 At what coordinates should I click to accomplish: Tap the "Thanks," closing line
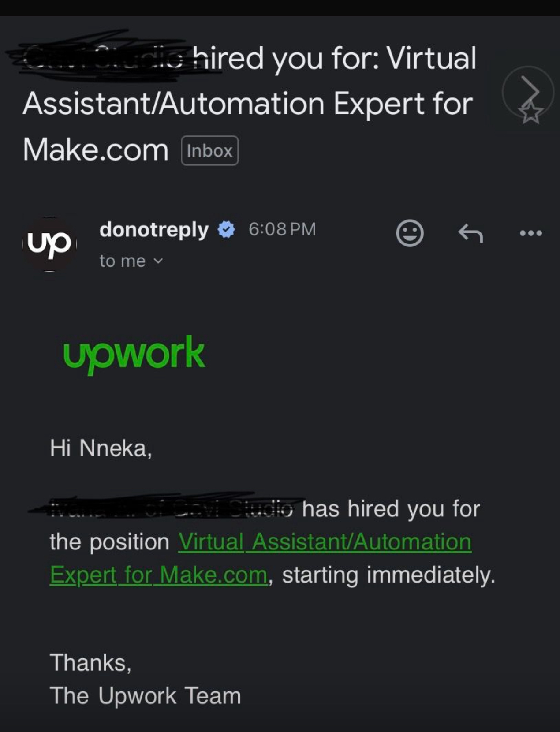click(x=91, y=662)
